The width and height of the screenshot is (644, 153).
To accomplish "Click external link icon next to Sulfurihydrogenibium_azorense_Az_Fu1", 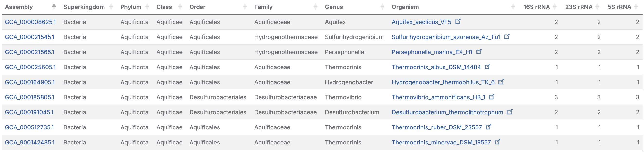I will pos(507,36).
